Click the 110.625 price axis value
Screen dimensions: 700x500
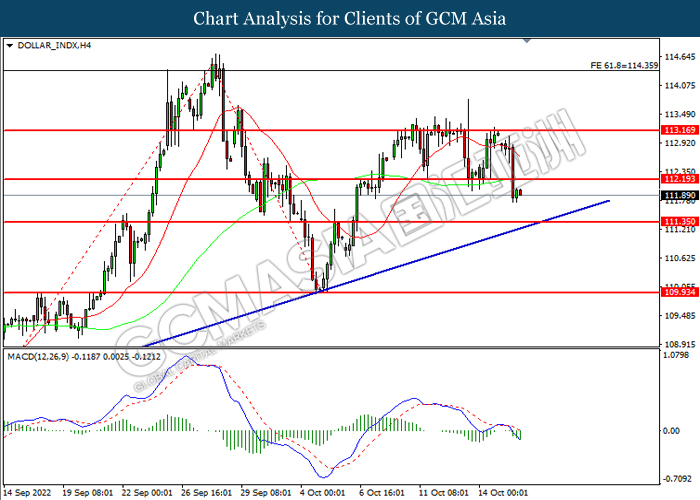tap(680, 258)
